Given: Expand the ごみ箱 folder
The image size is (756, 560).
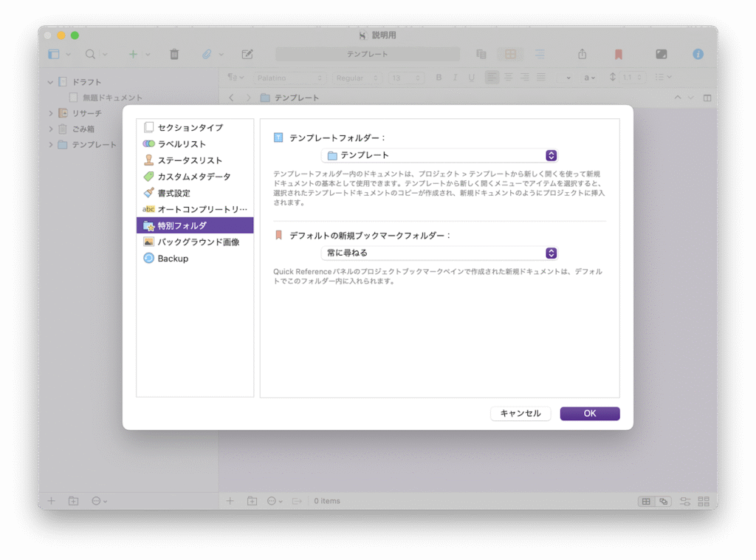Looking at the screenshot, I should (x=51, y=129).
